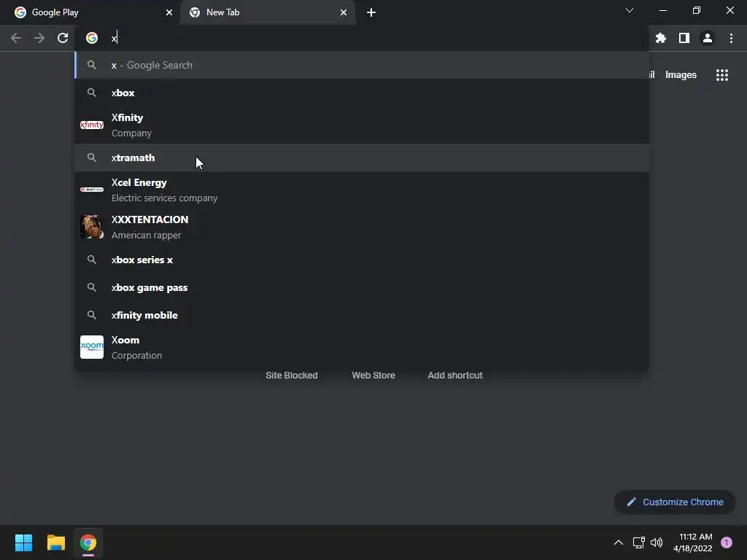Show hidden system tray icons
This screenshot has width=747, height=560.
[x=619, y=542]
